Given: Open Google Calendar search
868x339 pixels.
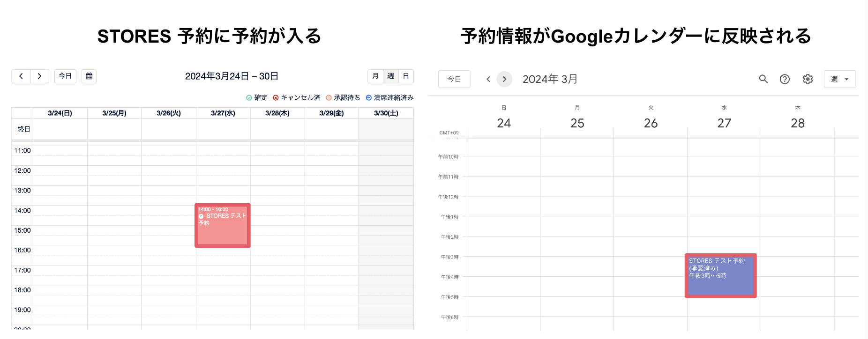Looking at the screenshot, I should [x=763, y=79].
